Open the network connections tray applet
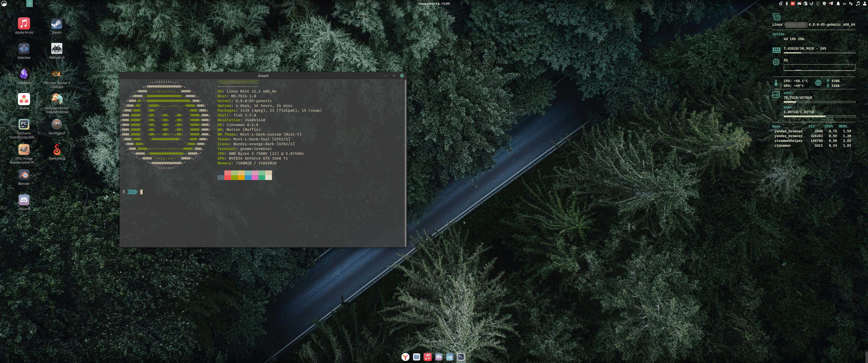Viewport: 868px width, 363px height. click(x=851, y=4)
